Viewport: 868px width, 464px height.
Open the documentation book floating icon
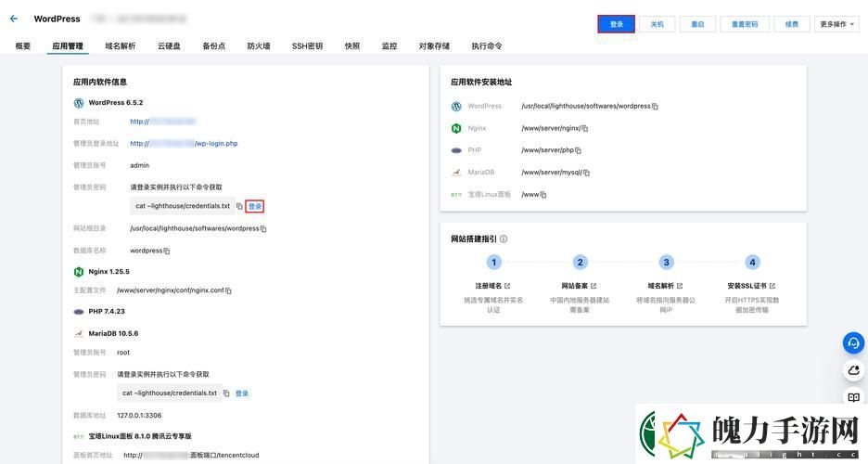tap(853, 396)
